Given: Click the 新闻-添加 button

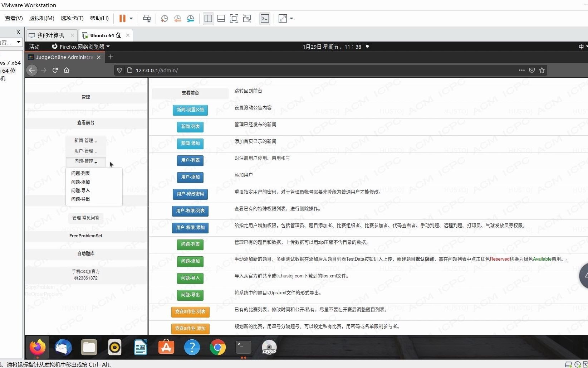Looking at the screenshot, I should pos(190,144).
